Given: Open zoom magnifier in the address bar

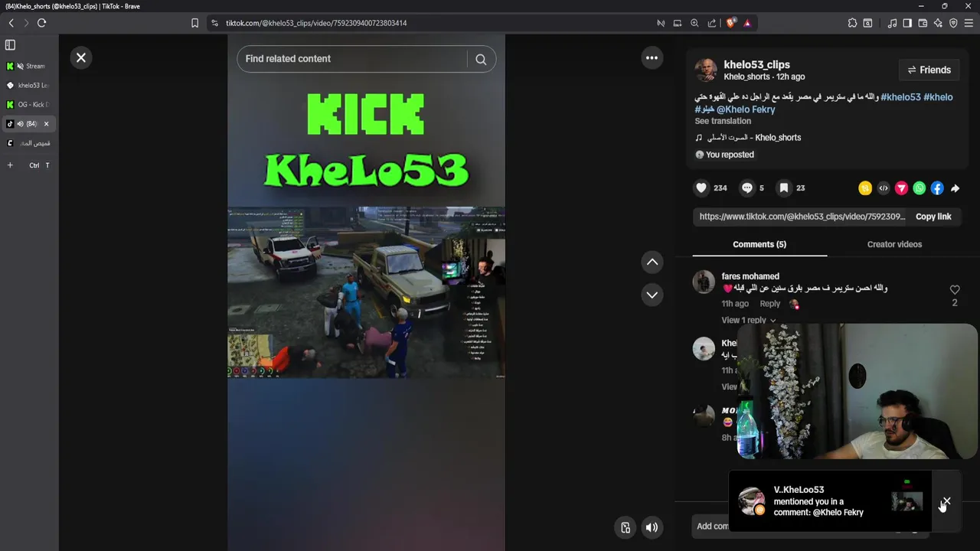Looking at the screenshot, I should pos(694,23).
